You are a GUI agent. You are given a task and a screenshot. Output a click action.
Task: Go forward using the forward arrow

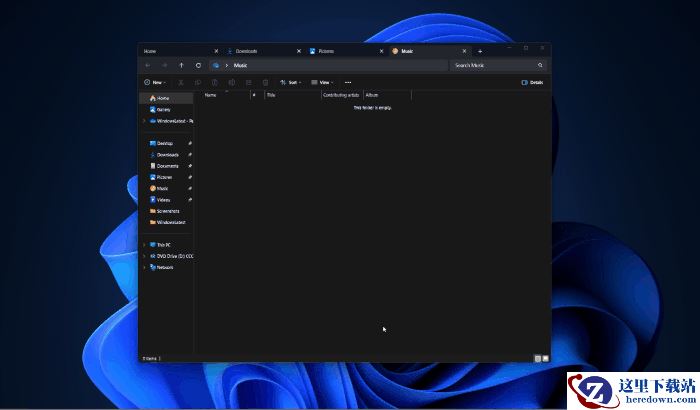click(165, 66)
